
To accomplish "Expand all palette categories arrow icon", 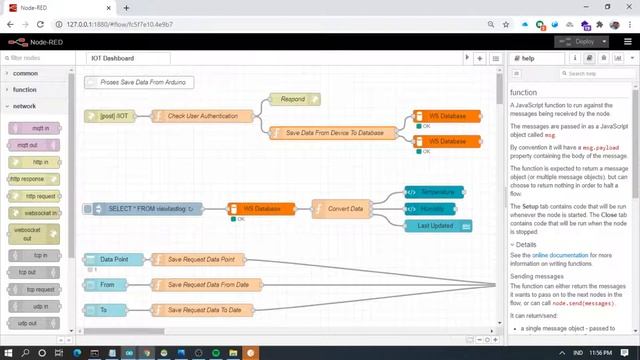I will click(69, 340).
